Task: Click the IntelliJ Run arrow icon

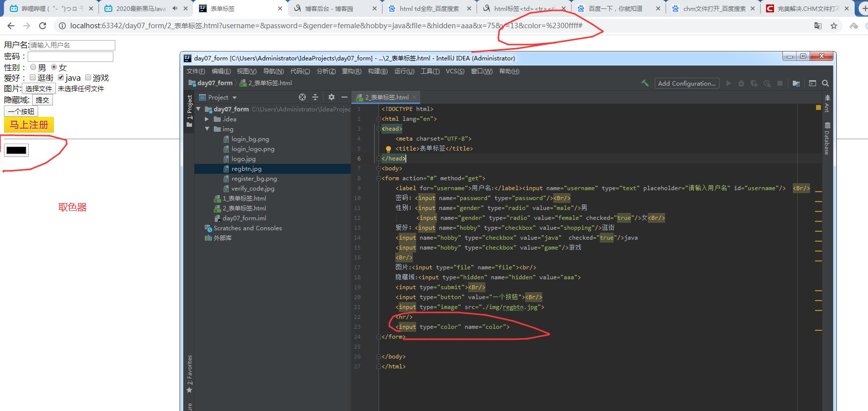Action: point(728,83)
